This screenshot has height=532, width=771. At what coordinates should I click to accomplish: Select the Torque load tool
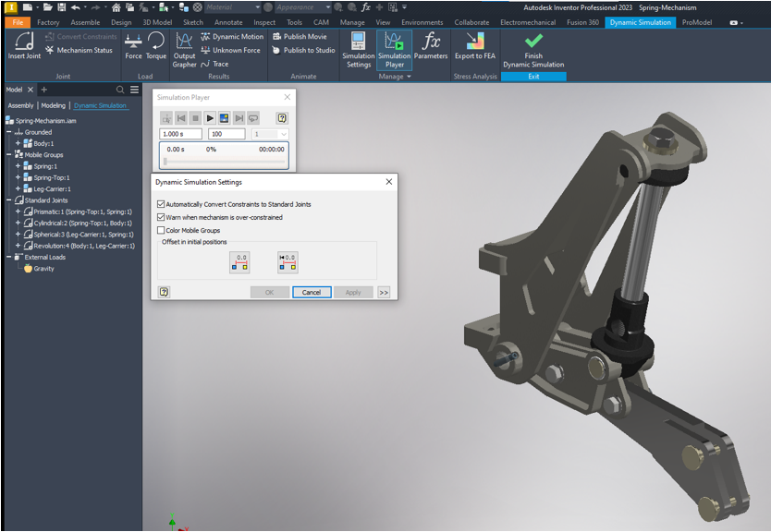(156, 45)
